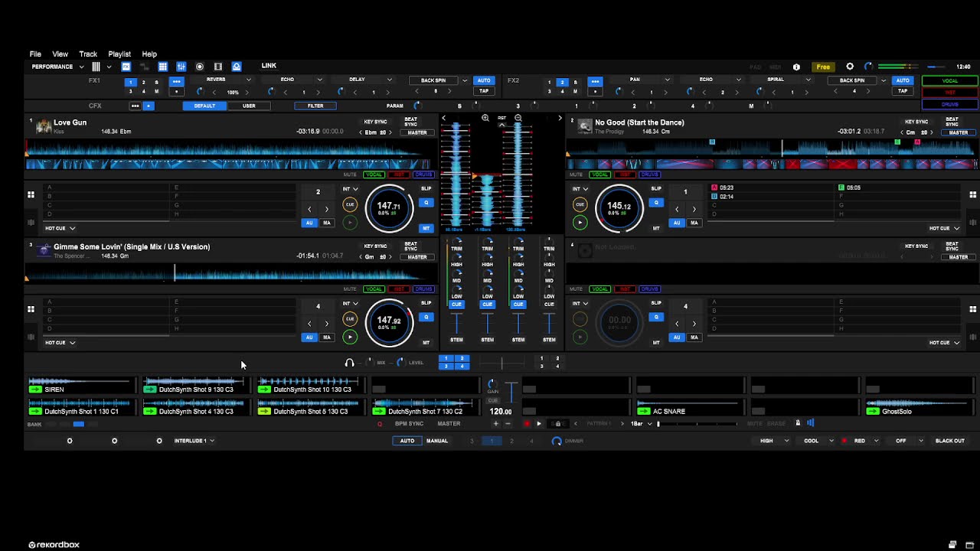
Task: Toggle FX1 AUTO beat mode
Action: (484, 80)
